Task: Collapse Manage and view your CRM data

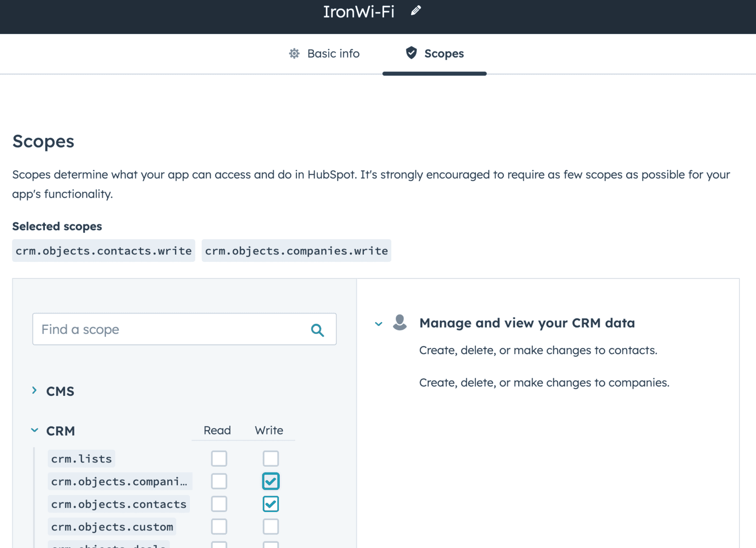Action: (x=378, y=324)
